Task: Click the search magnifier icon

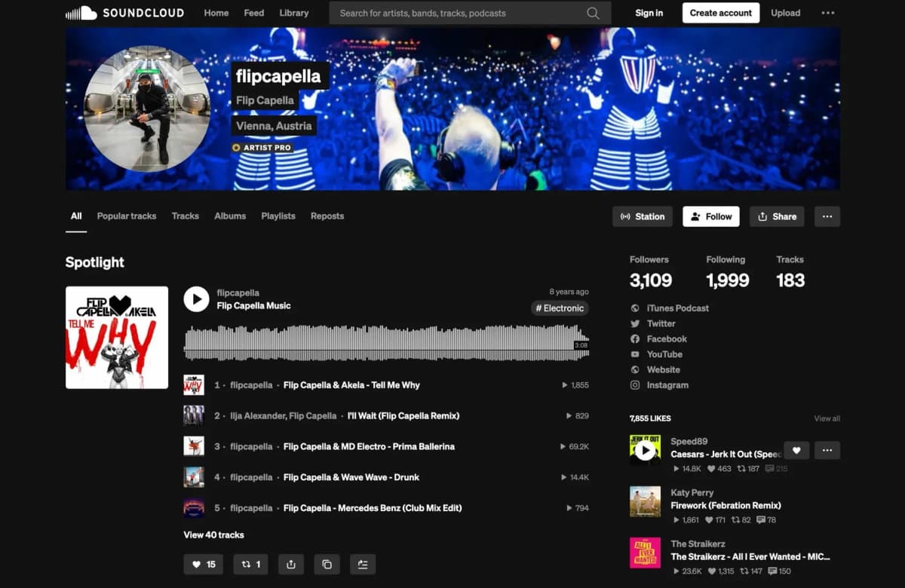Action: [593, 13]
